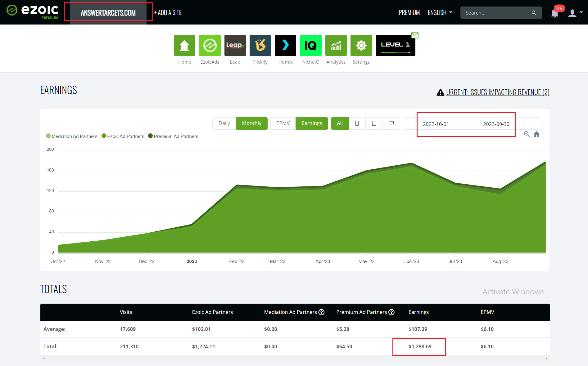Open the NicheIQ icon

[x=311, y=45]
